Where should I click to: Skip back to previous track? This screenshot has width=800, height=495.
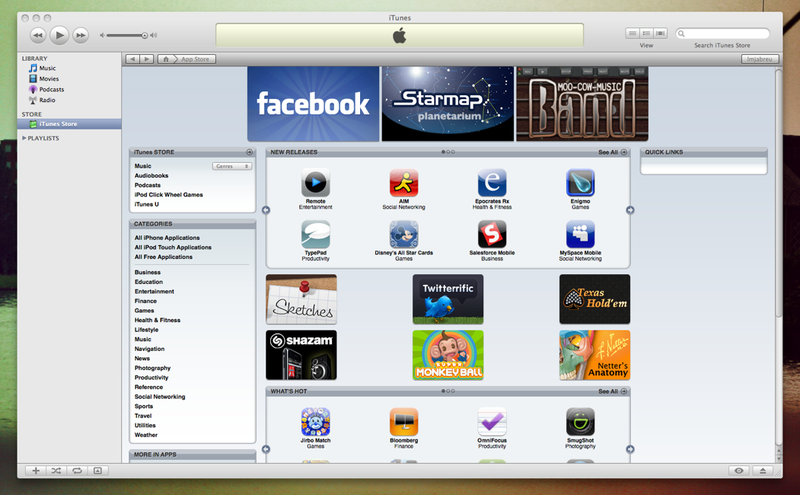(38, 35)
